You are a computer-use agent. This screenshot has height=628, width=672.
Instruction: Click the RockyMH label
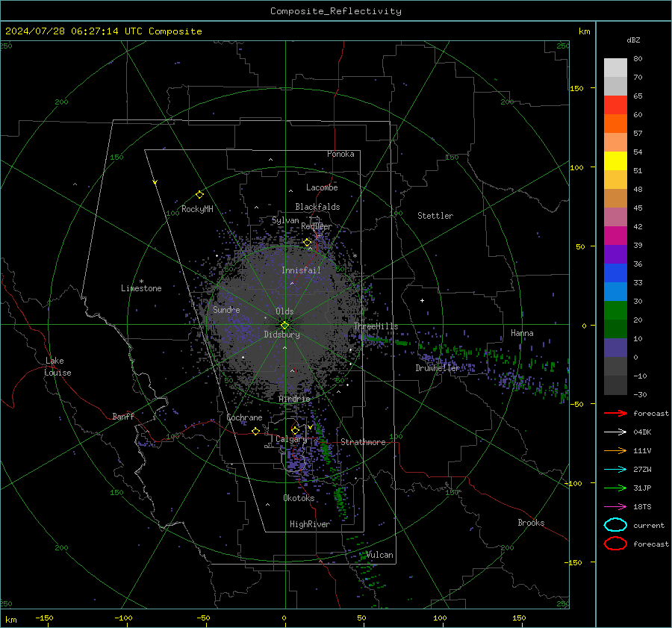197,209
